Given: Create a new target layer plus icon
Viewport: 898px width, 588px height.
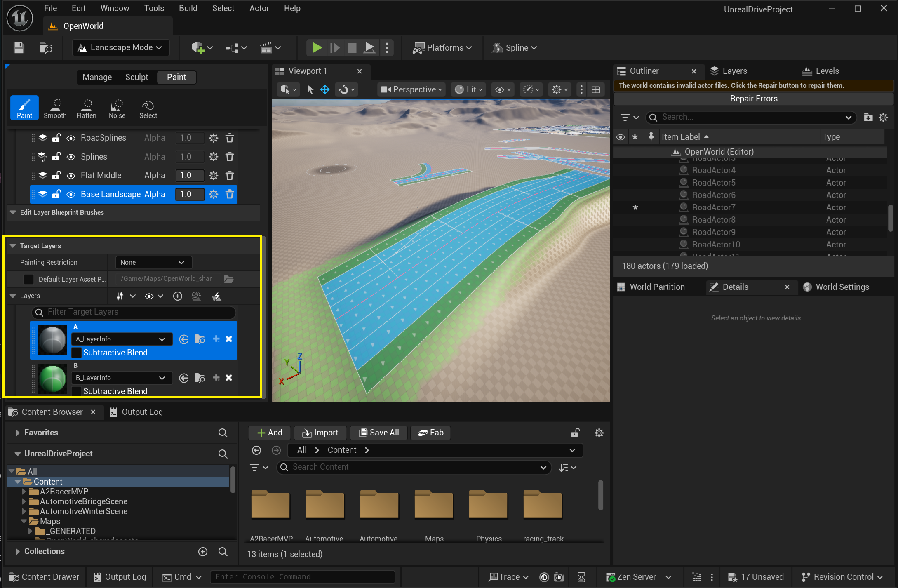Looking at the screenshot, I should point(178,296).
